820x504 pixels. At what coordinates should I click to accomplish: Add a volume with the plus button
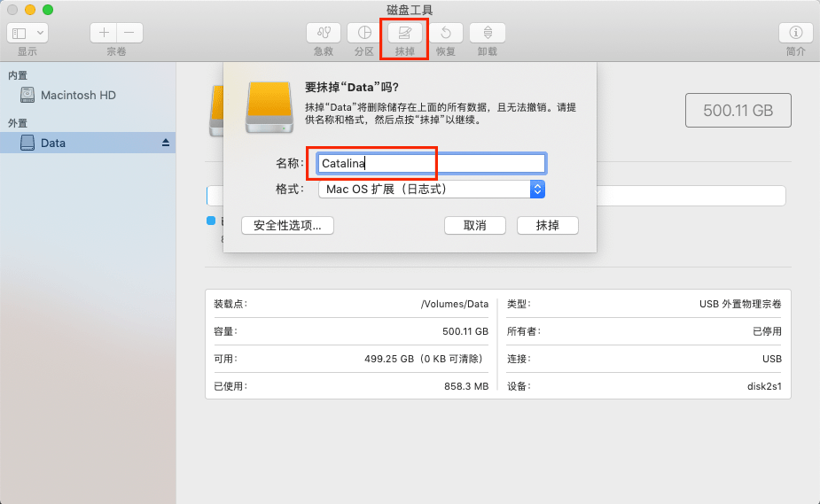coord(104,33)
